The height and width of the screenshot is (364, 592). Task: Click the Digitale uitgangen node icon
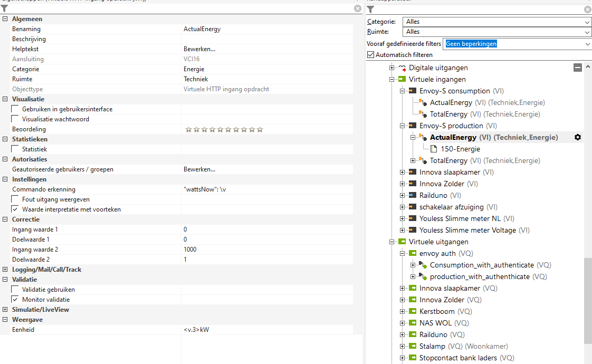pyautogui.click(x=402, y=68)
